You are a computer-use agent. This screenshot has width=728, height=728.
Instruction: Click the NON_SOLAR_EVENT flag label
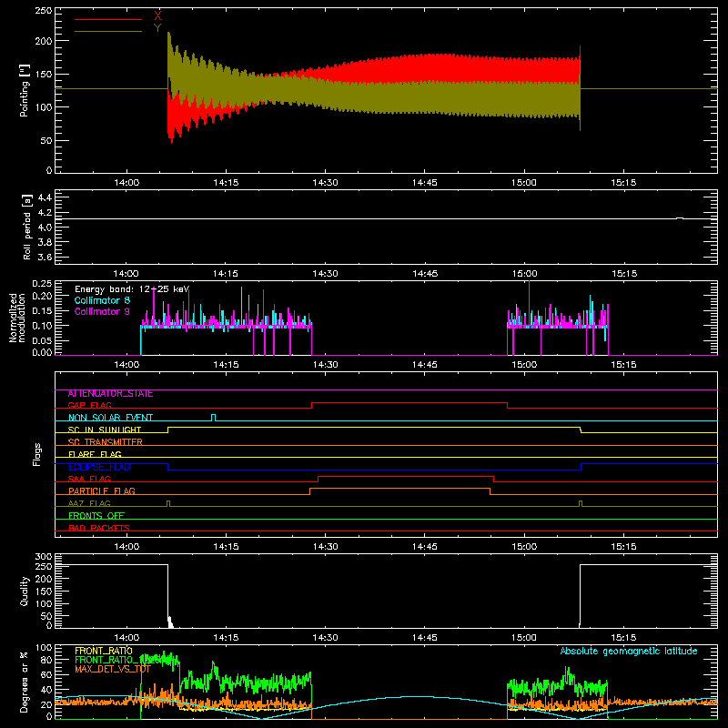(x=110, y=418)
